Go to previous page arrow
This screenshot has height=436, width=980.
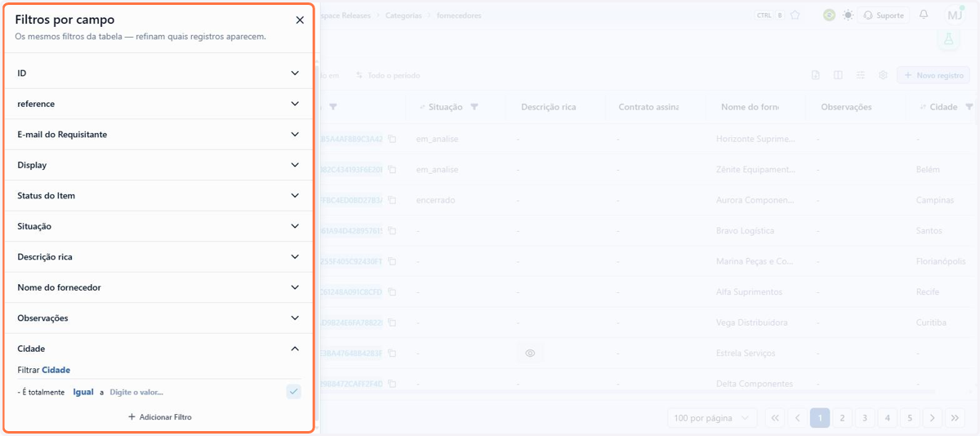(x=797, y=418)
